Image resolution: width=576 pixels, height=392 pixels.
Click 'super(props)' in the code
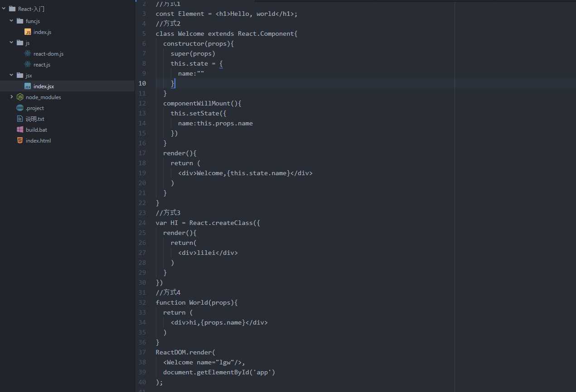[x=193, y=53]
